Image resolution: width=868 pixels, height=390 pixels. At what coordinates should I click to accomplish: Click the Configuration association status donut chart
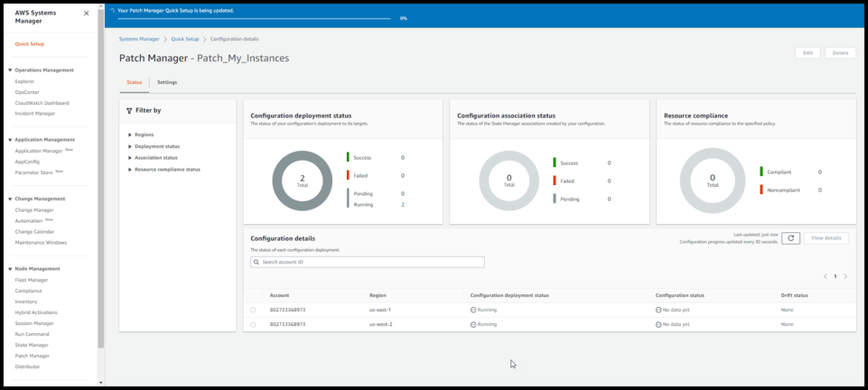(x=509, y=181)
